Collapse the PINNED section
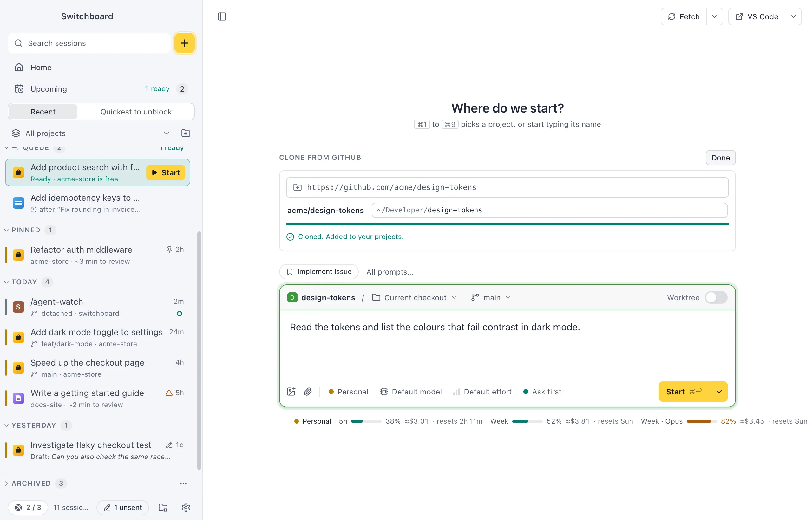Screen dimensions: 812x520 tap(6, 230)
